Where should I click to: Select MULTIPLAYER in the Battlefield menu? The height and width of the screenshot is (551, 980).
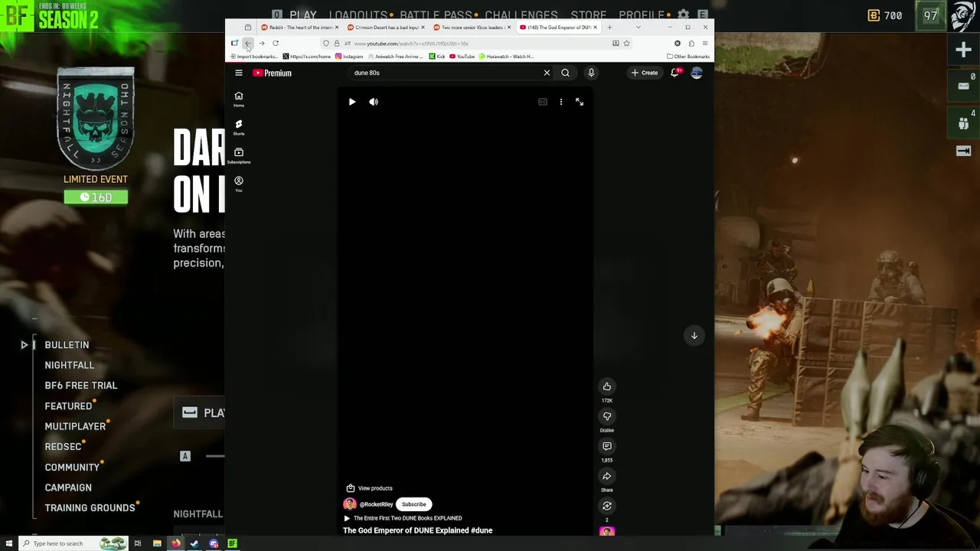(75, 427)
